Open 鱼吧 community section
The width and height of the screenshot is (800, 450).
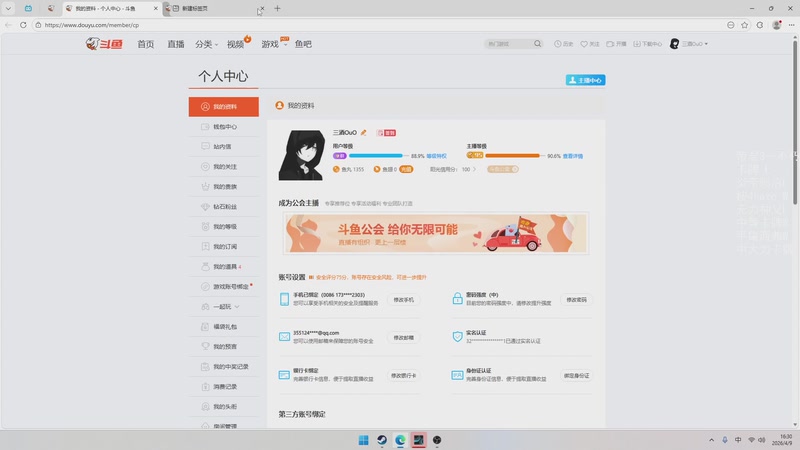tap(303, 44)
